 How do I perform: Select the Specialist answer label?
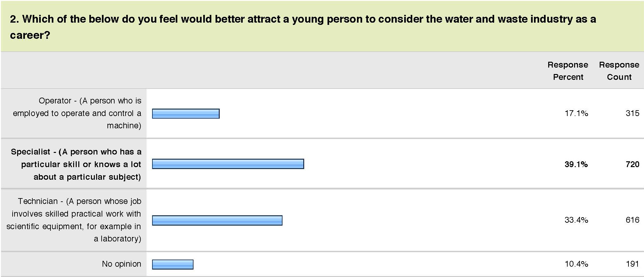(76, 164)
